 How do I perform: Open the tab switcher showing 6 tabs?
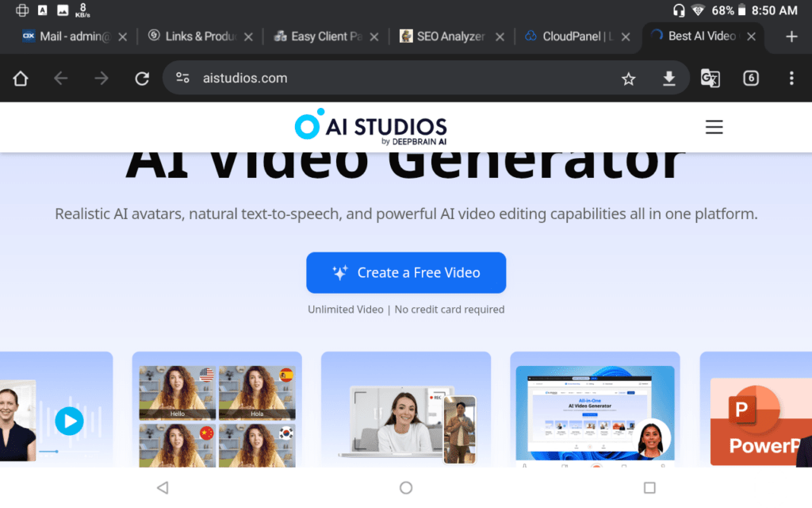pyautogui.click(x=751, y=79)
